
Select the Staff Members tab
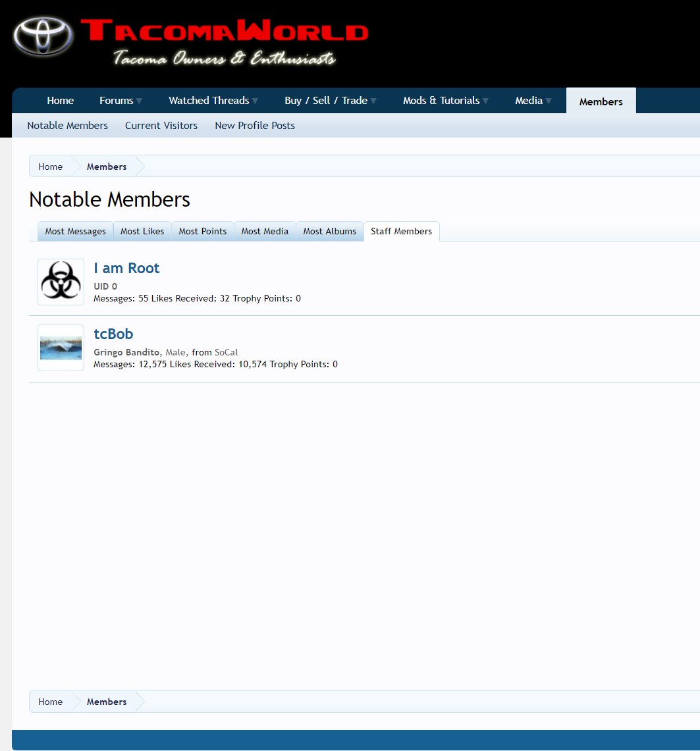(x=402, y=231)
